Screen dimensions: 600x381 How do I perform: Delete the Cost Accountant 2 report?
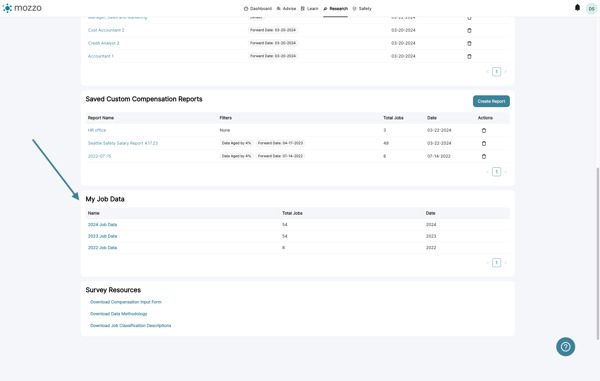click(x=469, y=30)
